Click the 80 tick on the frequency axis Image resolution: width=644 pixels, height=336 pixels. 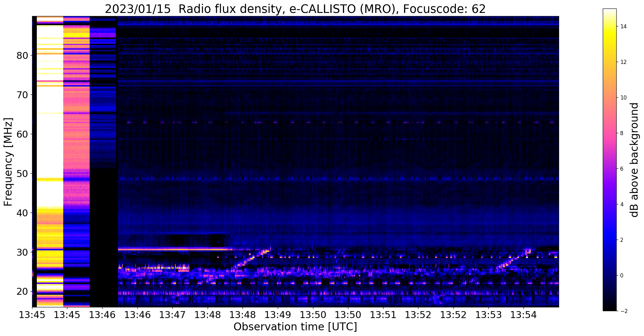coord(22,56)
